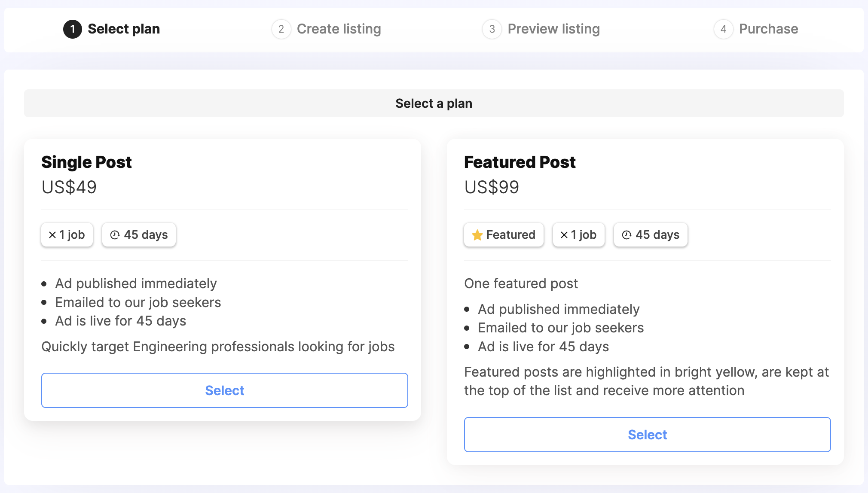Click the yellow star Featured icon
Image resolution: width=868 pixels, height=493 pixels.
[477, 235]
